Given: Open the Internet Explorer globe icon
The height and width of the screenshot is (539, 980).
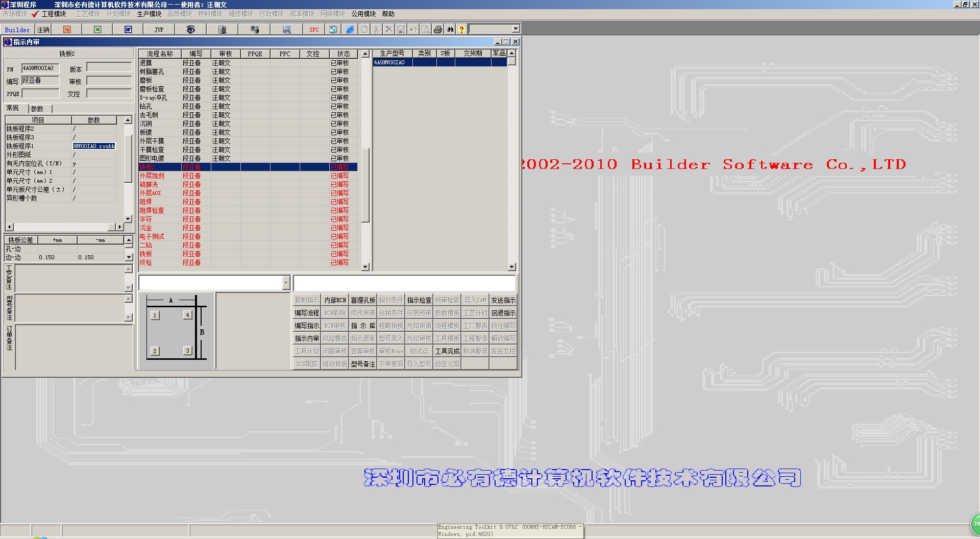Looking at the screenshot, I should click(x=350, y=30).
